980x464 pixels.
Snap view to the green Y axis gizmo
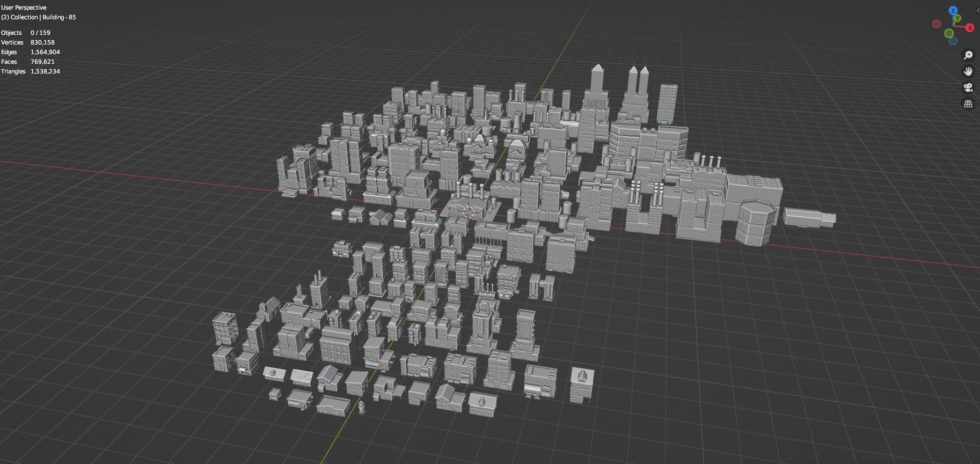point(957,18)
